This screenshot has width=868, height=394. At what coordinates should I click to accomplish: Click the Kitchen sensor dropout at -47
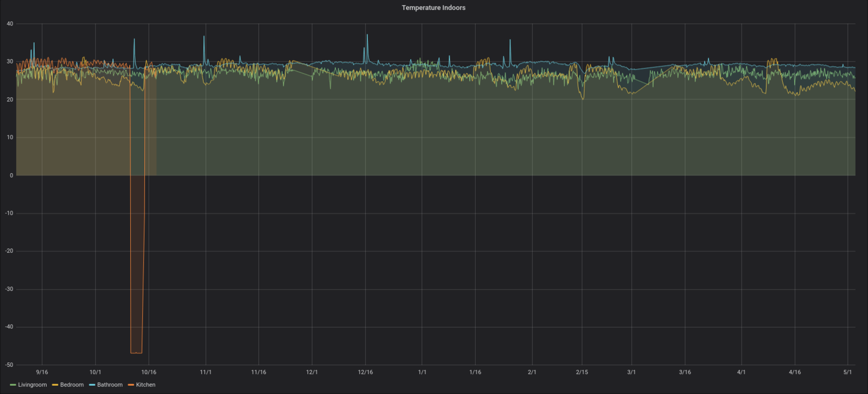click(x=136, y=353)
